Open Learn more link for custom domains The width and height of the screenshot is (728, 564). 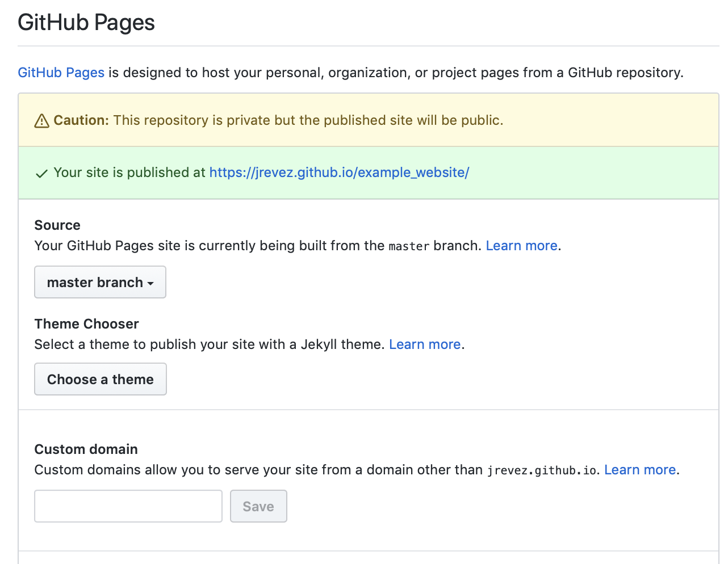click(x=640, y=470)
